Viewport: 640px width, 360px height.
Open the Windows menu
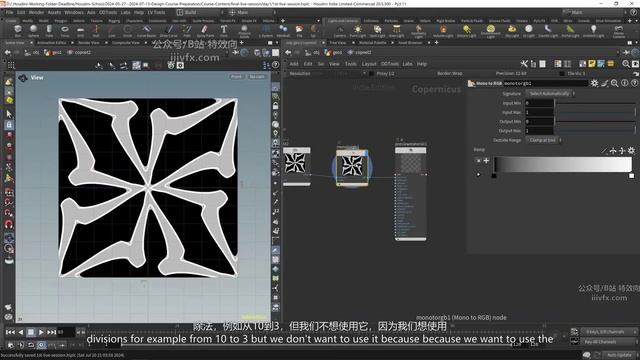coord(74,12)
